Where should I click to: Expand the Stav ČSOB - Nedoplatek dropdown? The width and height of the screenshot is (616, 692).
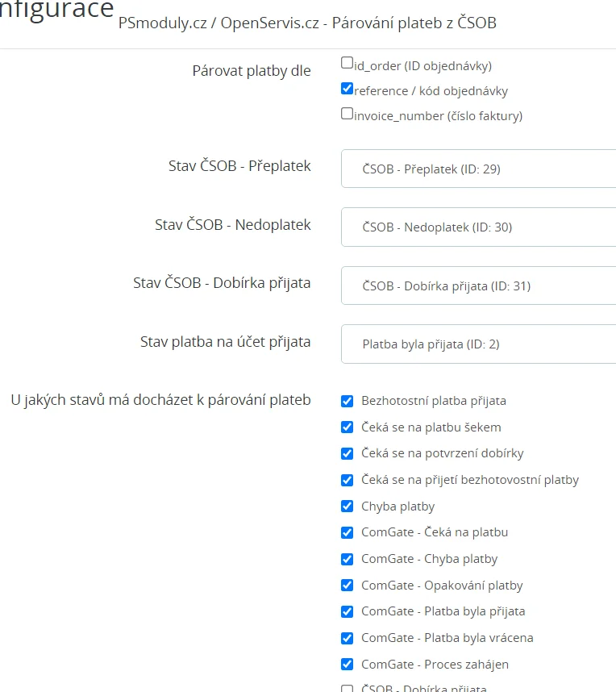tap(478, 227)
